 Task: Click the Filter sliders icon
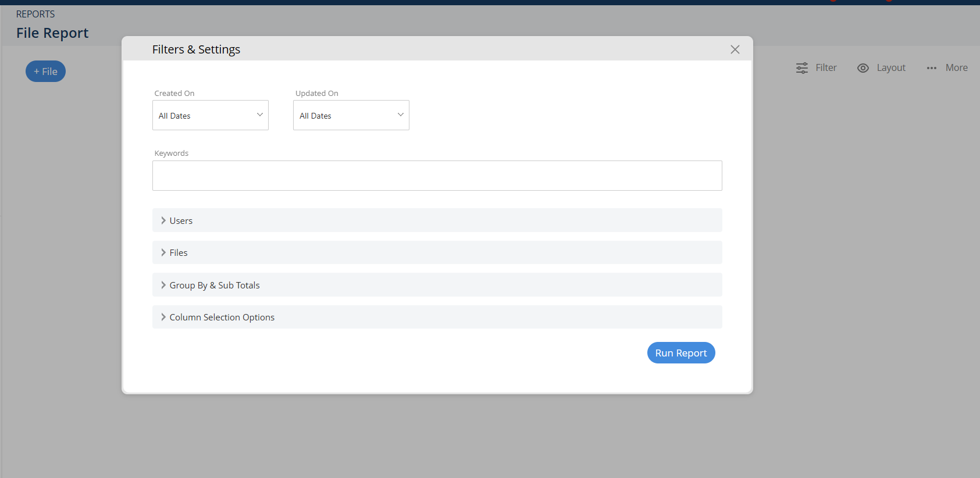(x=802, y=68)
